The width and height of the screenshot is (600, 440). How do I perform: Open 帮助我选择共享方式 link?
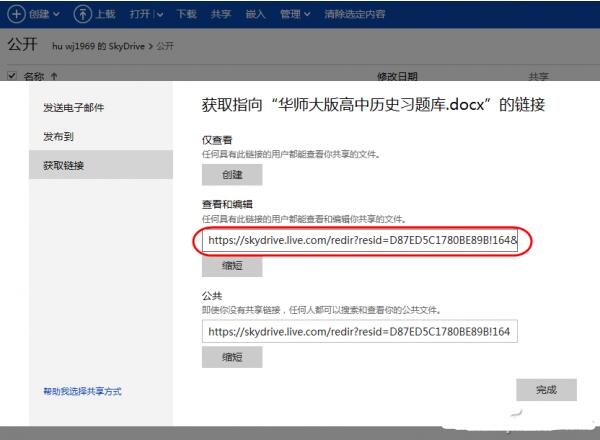tap(82, 391)
